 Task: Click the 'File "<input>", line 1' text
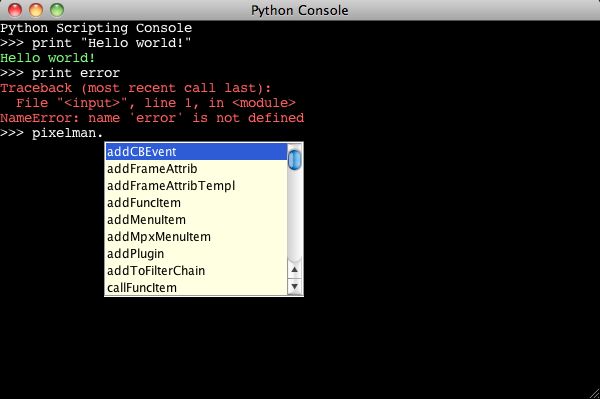(x=103, y=103)
